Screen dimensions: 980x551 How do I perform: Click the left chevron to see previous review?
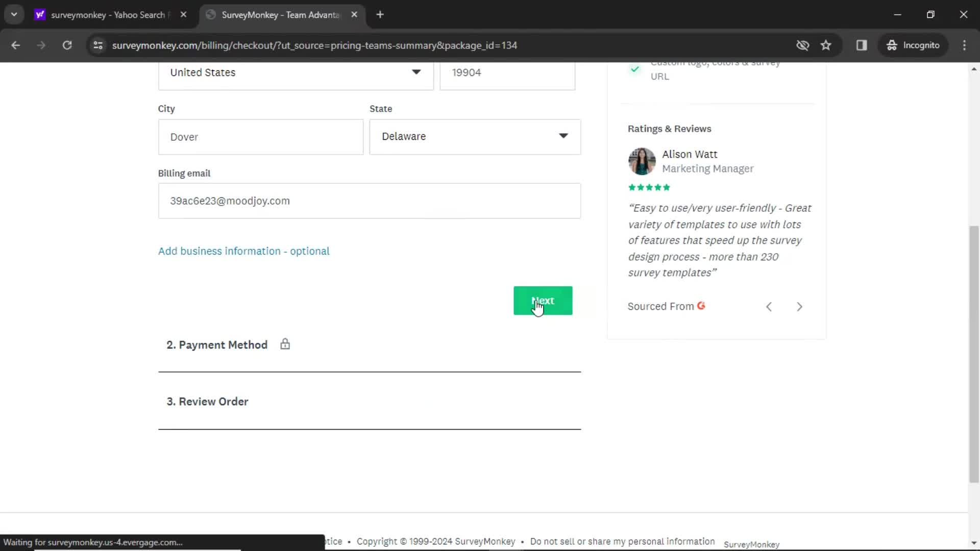[x=768, y=306]
